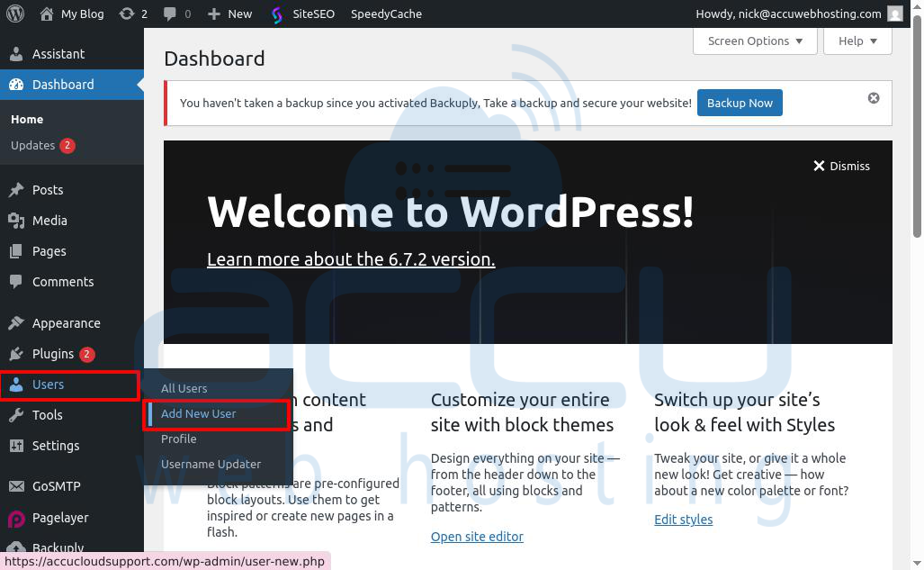Screen dimensions: 924x570
Task: Dismiss the Welcome to WordPress panel
Action: point(841,166)
